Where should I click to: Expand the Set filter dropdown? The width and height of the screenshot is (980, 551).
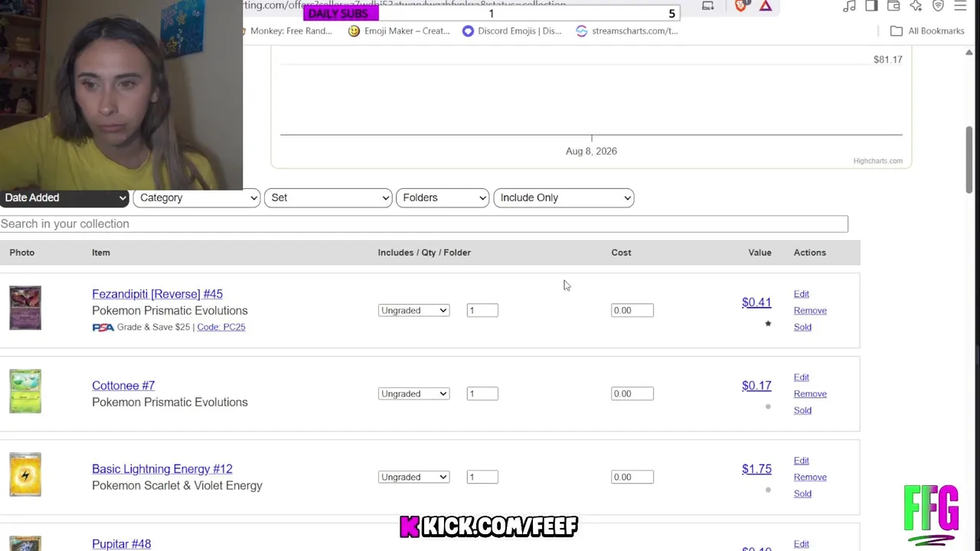328,197
